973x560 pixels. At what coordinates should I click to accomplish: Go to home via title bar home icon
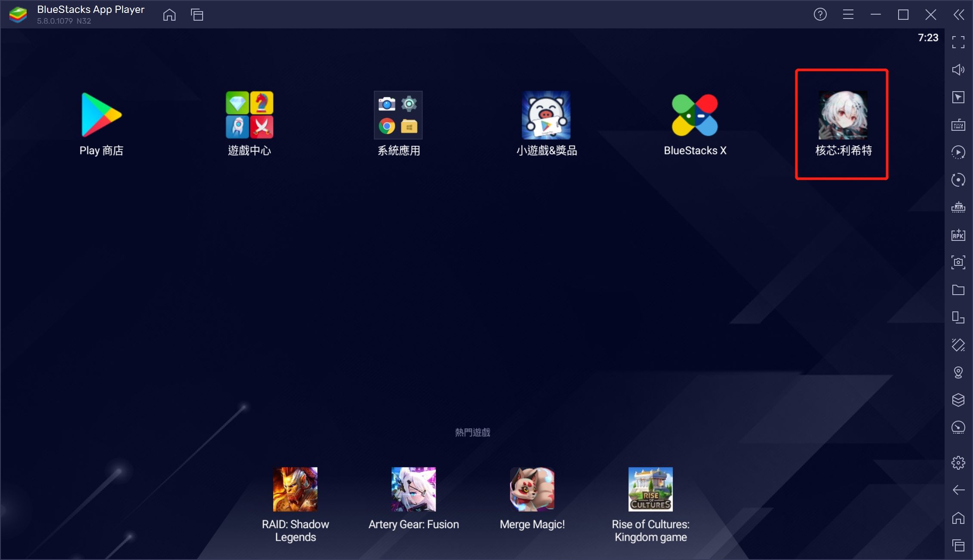(x=169, y=15)
